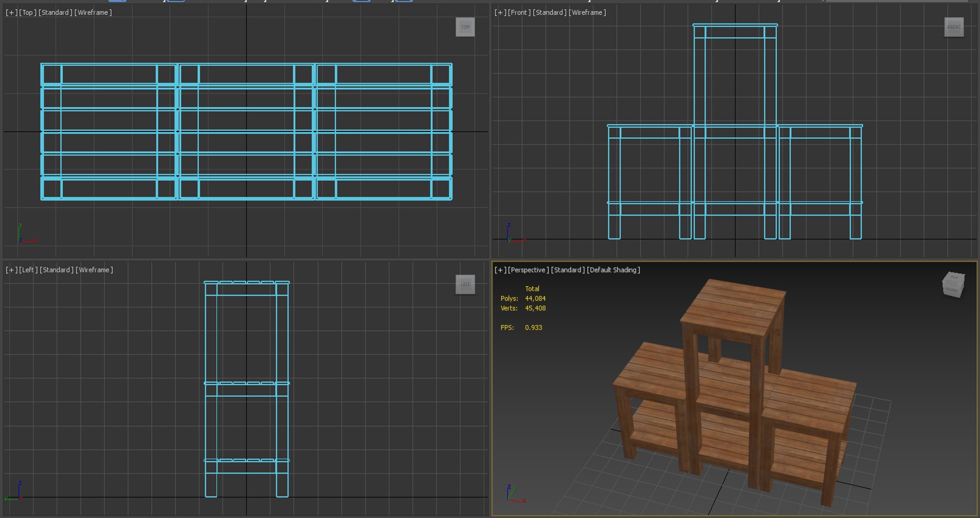Open [Standard] menu in Left viewport
This screenshot has width=980, height=518.
click(57, 269)
